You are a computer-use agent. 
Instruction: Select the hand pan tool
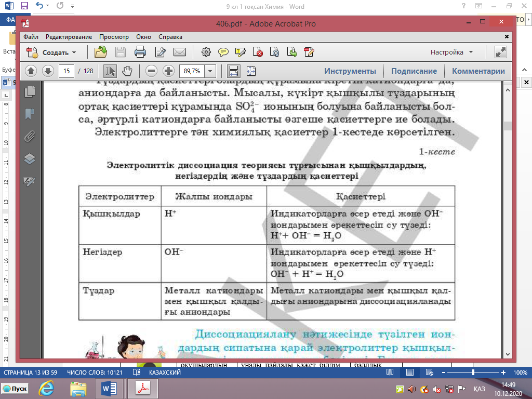pyautogui.click(x=127, y=71)
